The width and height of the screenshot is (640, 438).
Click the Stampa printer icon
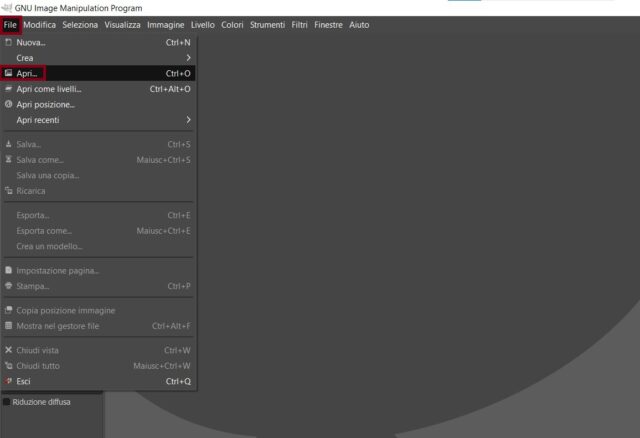tap(9, 286)
